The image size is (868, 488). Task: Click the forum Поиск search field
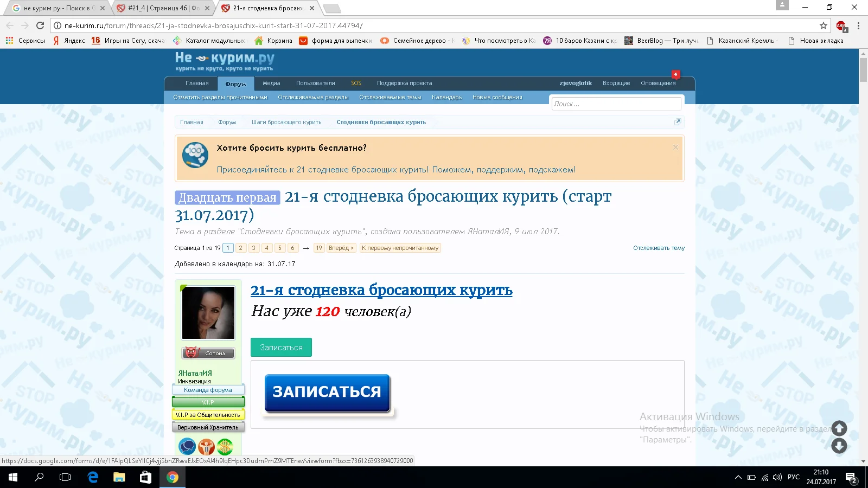(616, 104)
